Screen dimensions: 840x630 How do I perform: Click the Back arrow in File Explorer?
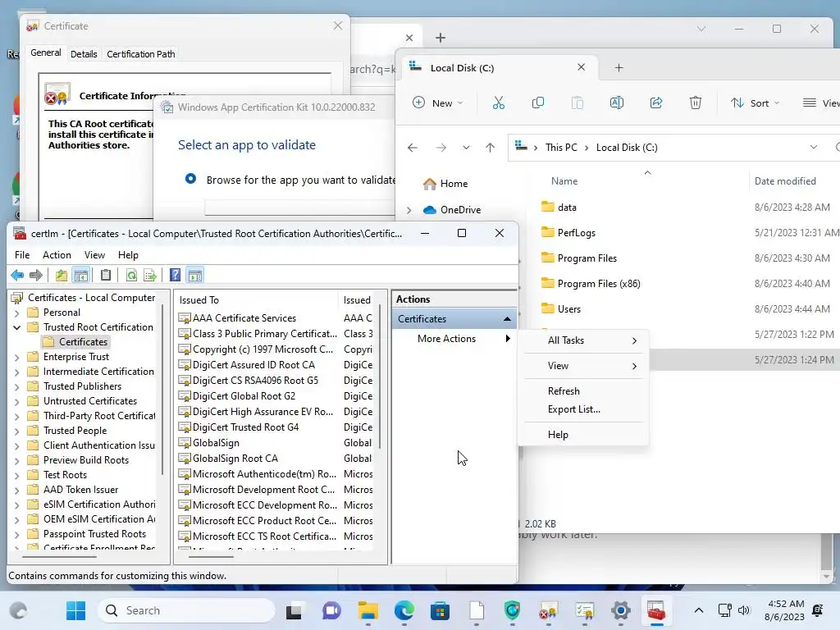click(413, 148)
